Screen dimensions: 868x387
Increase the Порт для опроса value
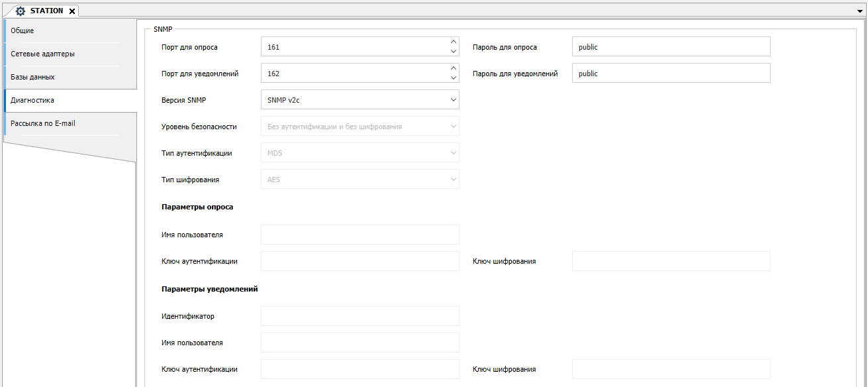point(454,42)
